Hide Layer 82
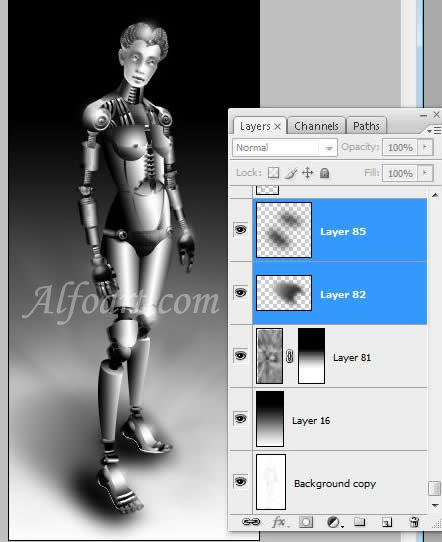 [241, 292]
